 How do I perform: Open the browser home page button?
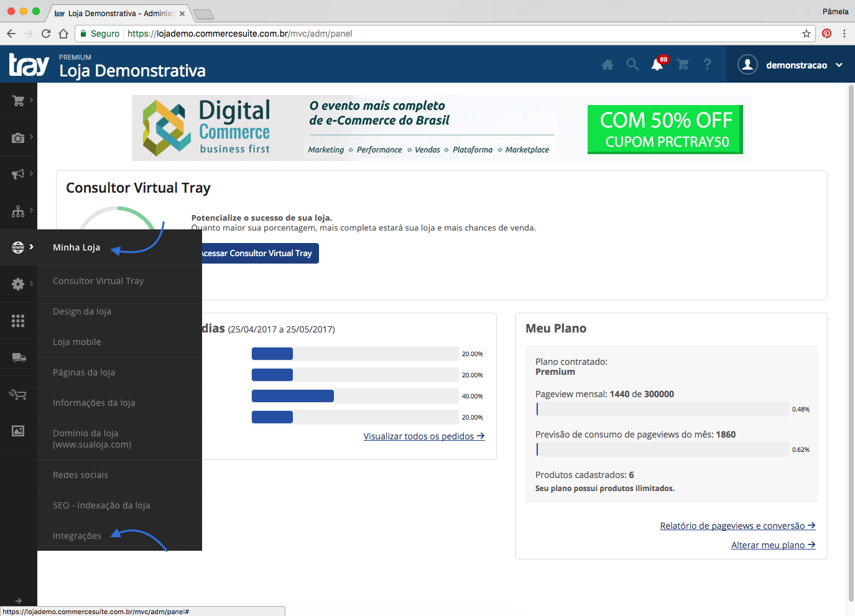click(x=63, y=34)
